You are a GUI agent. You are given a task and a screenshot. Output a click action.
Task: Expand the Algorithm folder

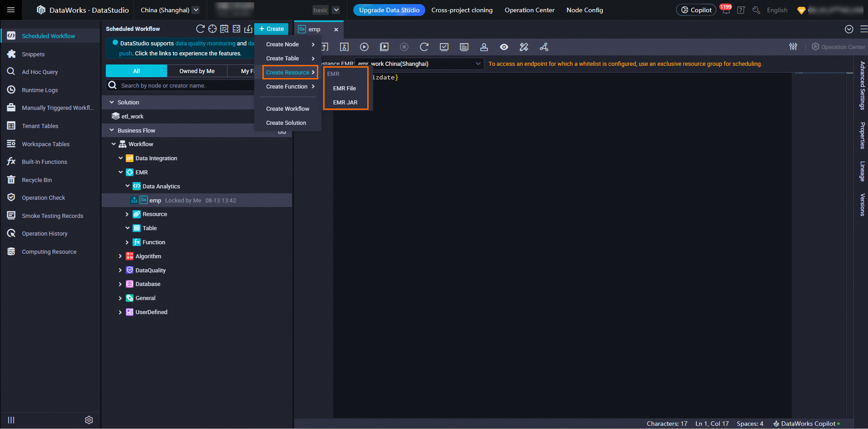tap(120, 256)
